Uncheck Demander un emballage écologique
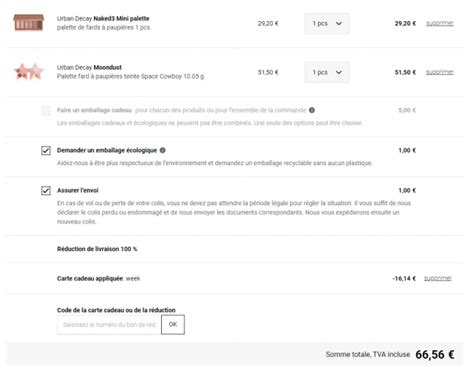 click(x=46, y=150)
